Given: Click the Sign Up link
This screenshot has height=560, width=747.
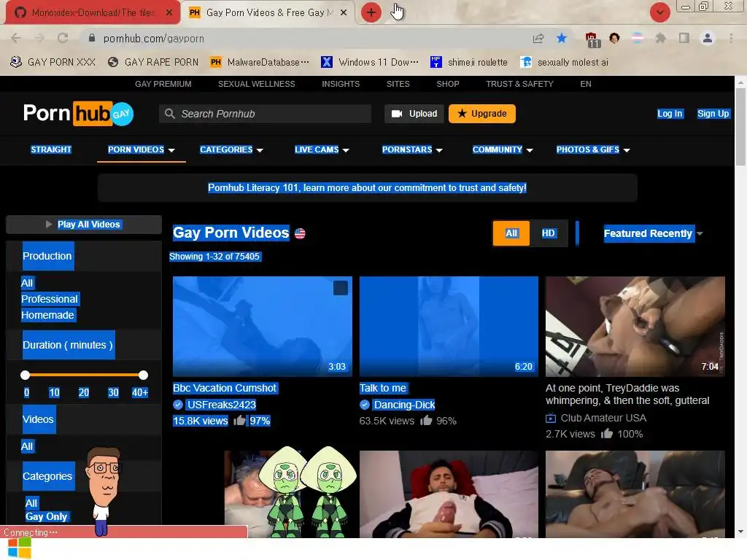Looking at the screenshot, I should pyautogui.click(x=713, y=114).
